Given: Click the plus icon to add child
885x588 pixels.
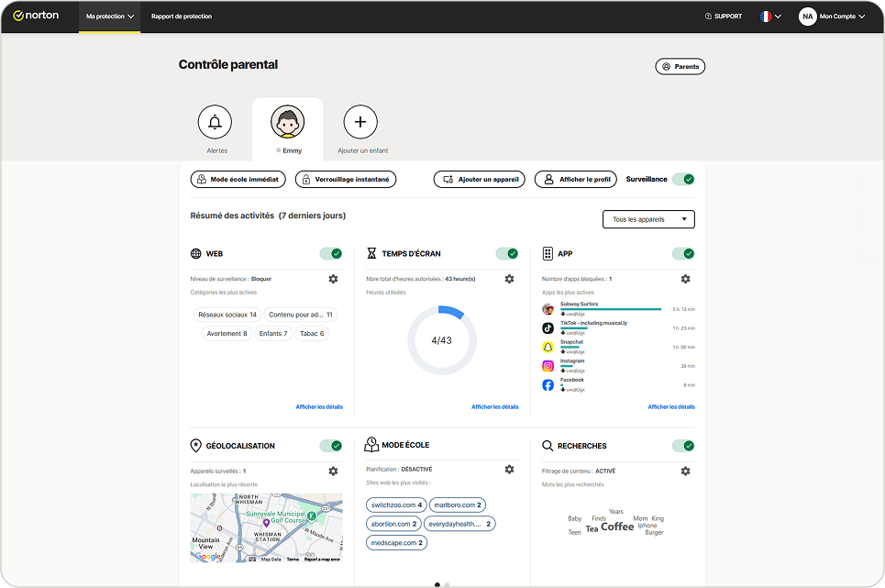Looking at the screenshot, I should [360, 122].
